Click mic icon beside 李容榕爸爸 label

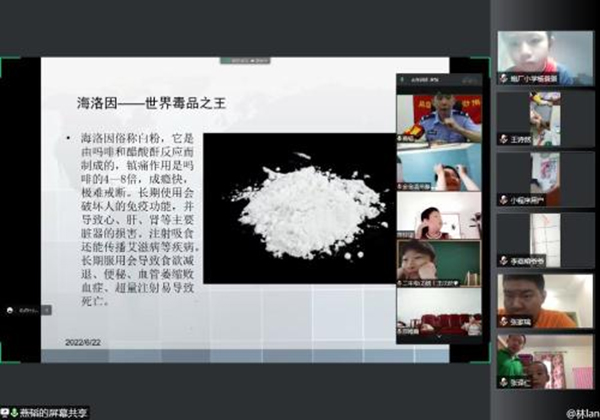click(x=504, y=260)
